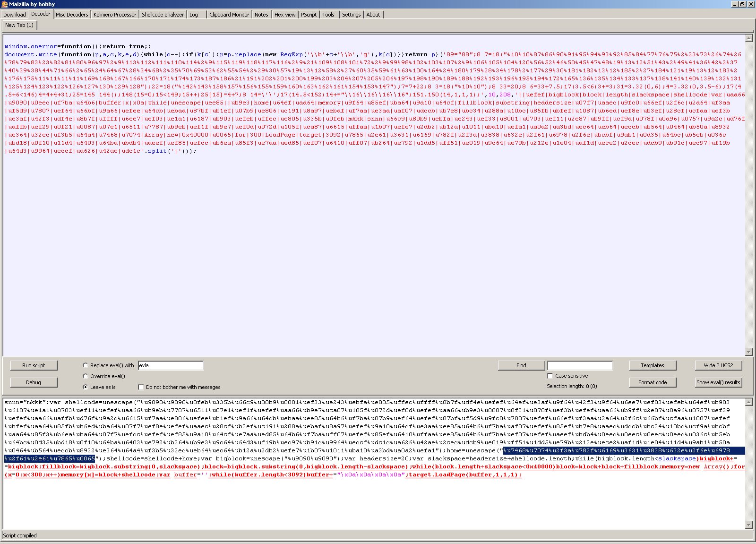This screenshot has width=756, height=544.
Task: Click the Debug button
Action: click(x=34, y=382)
